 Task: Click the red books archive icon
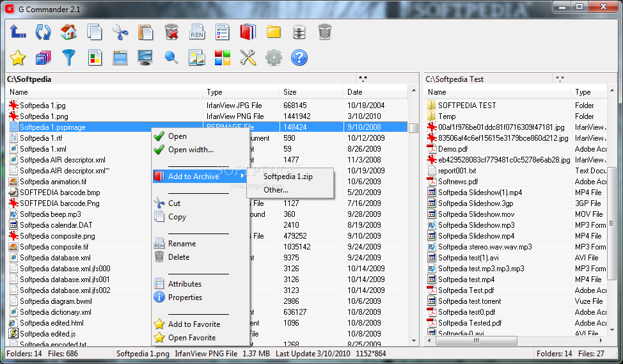[x=248, y=32]
